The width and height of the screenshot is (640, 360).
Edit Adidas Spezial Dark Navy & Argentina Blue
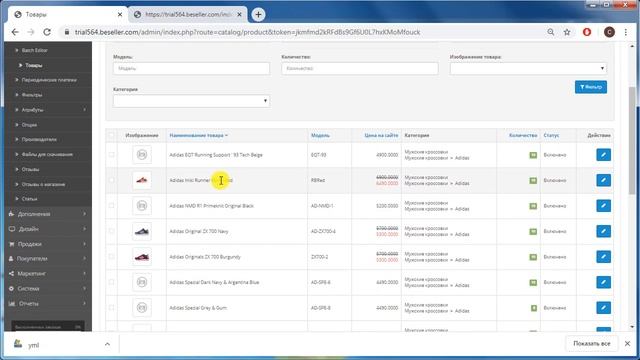603,282
